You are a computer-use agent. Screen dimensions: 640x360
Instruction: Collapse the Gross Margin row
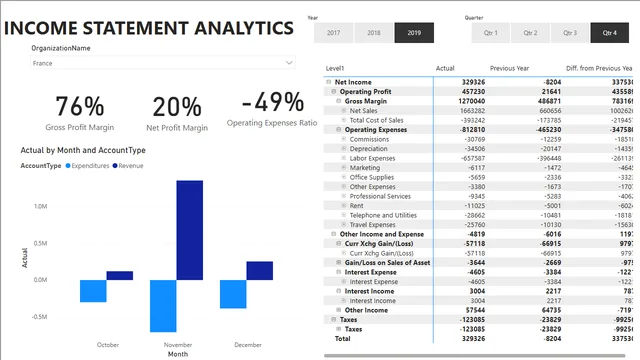338,101
